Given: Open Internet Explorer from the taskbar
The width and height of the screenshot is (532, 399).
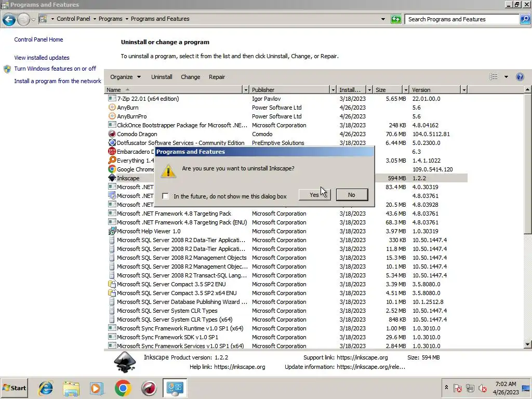Looking at the screenshot, I should pyautogui.click(x=46, y=388).
